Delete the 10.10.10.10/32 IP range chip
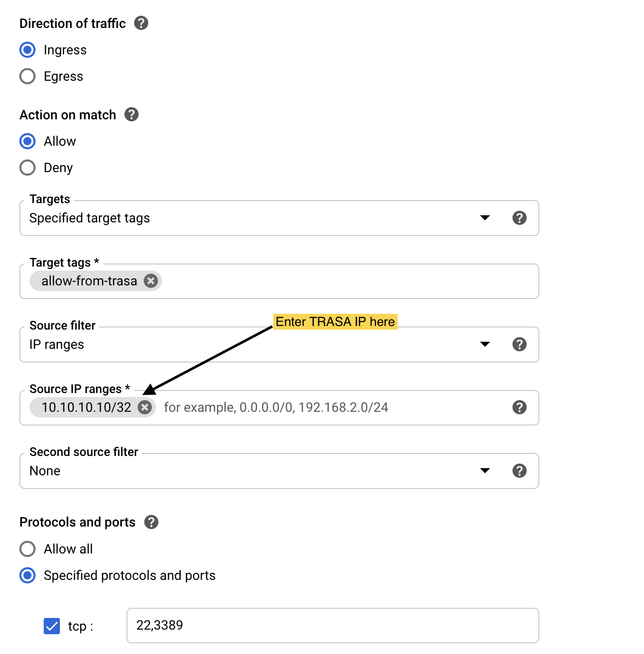The image size is (644, 654). pos(145,407)
